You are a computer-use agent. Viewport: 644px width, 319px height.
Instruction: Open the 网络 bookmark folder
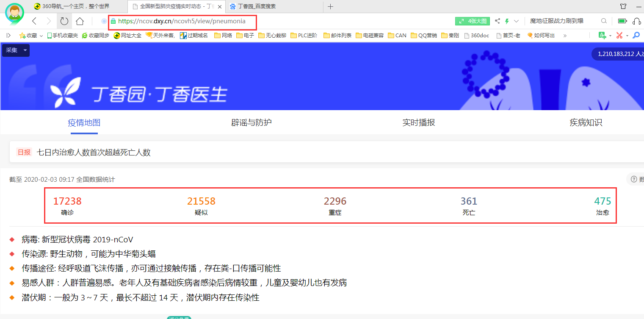(x=223, y=36)
